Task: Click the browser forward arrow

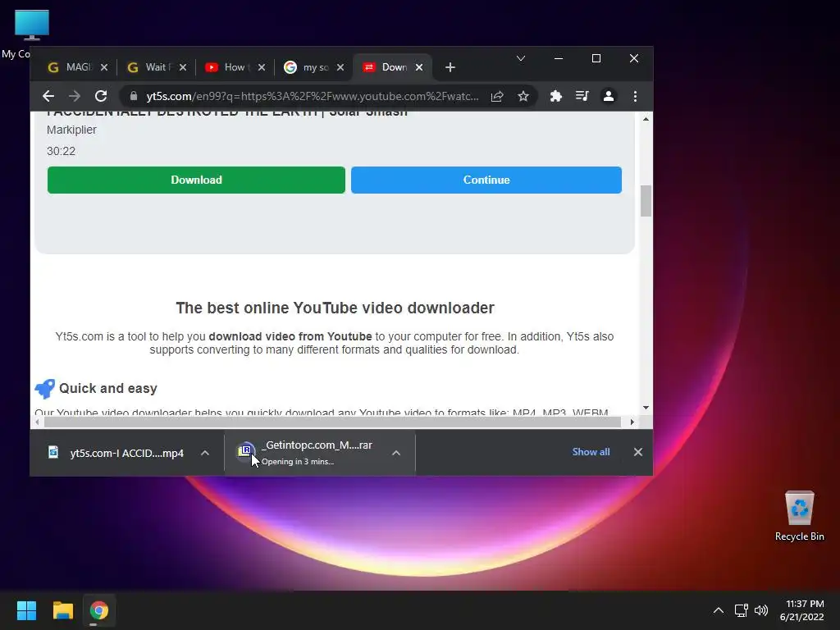Action: click(75, 96)
